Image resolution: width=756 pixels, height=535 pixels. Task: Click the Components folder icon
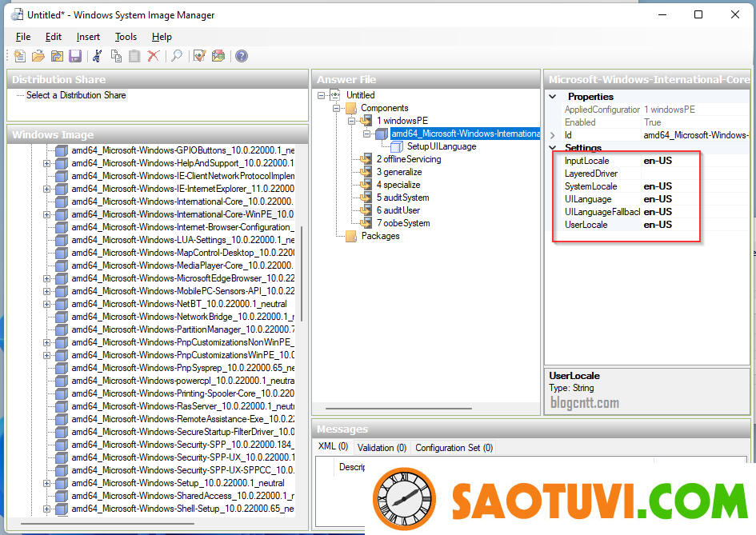click(x=351, y=108)
